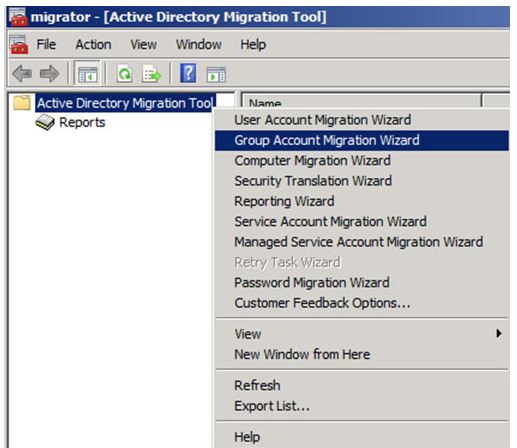
Task: Expand the View submenu in context menu
Action: point(362,334)
